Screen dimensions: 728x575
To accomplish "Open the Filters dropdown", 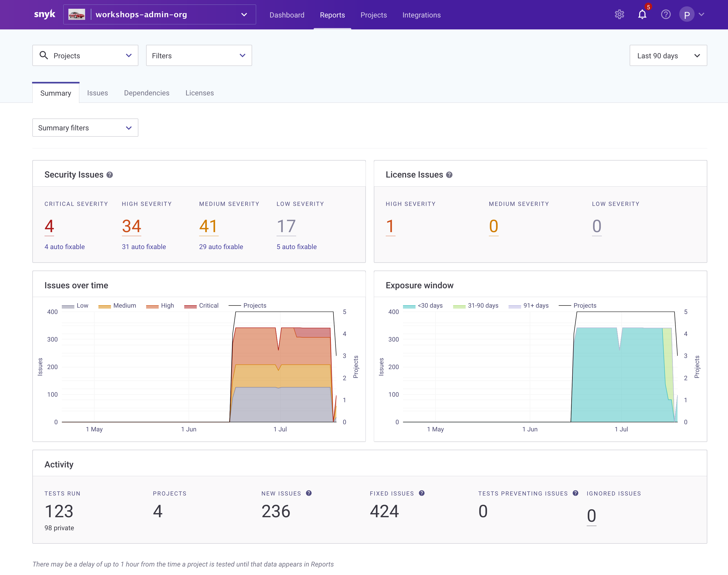I will (x=199, y=55).
